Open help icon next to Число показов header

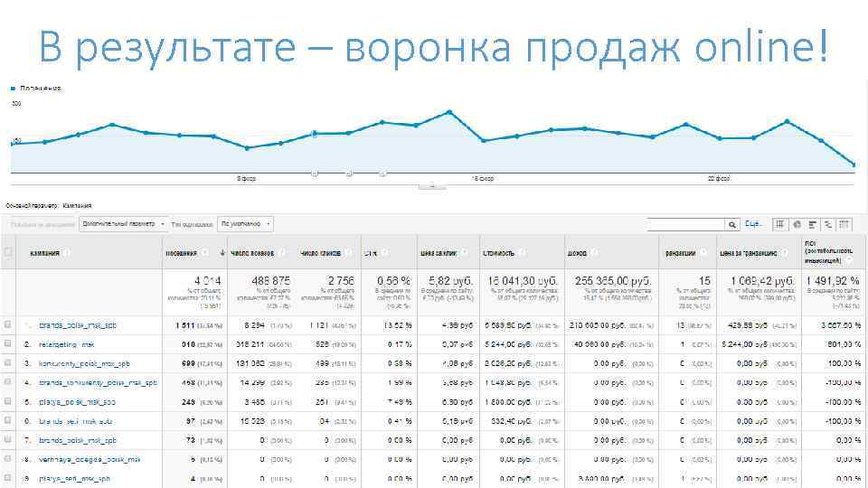pyautogui.click(x=282, y=253)
